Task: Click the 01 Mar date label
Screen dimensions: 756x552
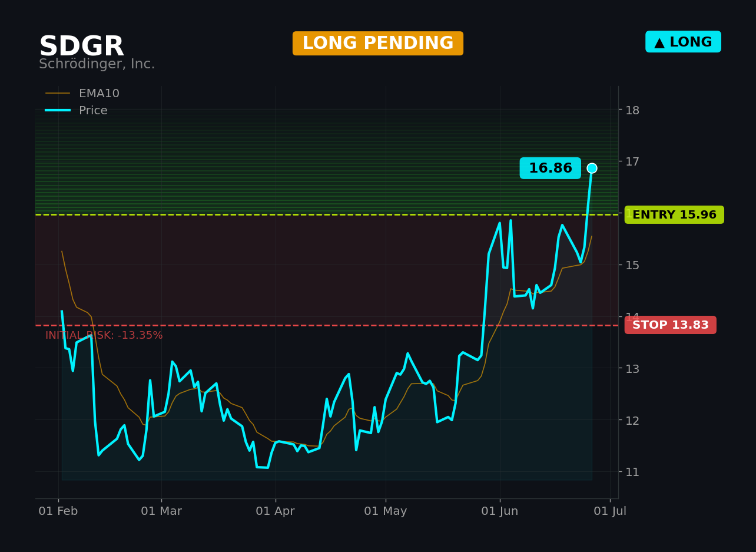Action: [x=161, y=511]
